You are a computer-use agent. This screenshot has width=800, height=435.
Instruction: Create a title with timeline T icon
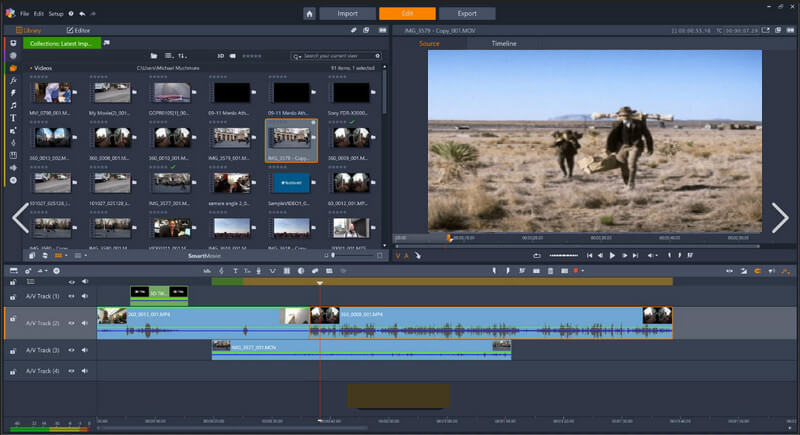coord(235,271)
